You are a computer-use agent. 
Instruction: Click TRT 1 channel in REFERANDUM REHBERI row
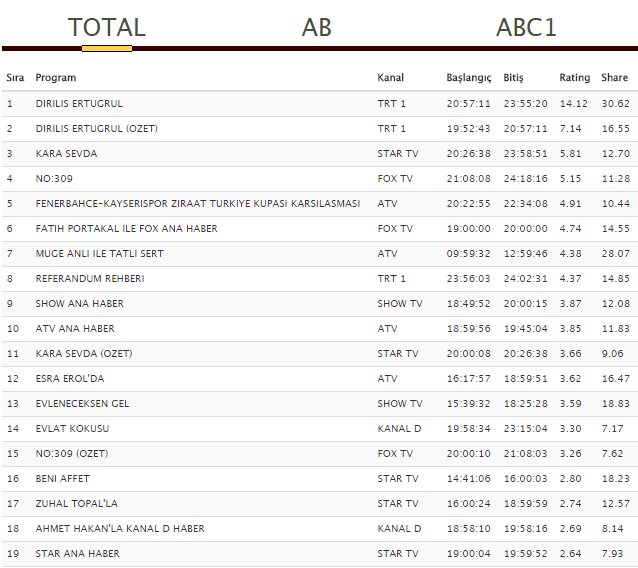pos(391,279)
